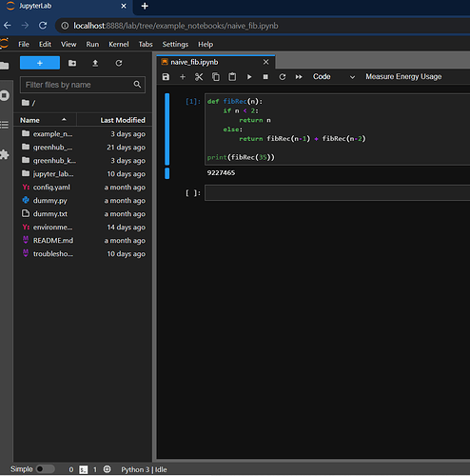Focus the Filter files by name field
This screenshot has height=476, width=470.
click(x=83, y=85)
